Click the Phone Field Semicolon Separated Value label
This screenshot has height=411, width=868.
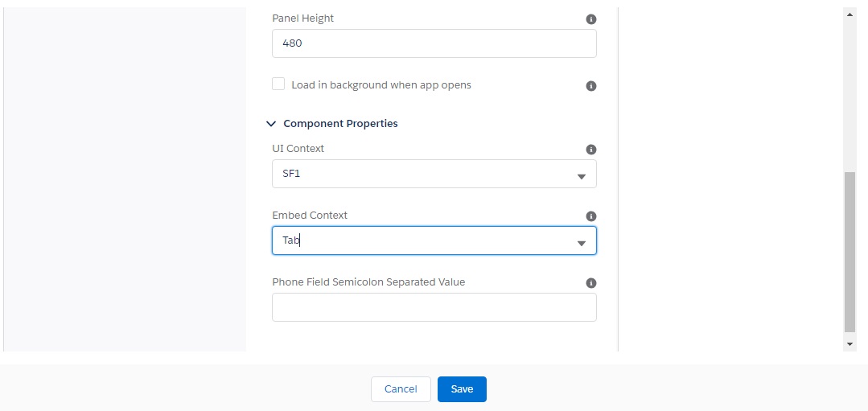pyautogui.click(x=368, y=282)
